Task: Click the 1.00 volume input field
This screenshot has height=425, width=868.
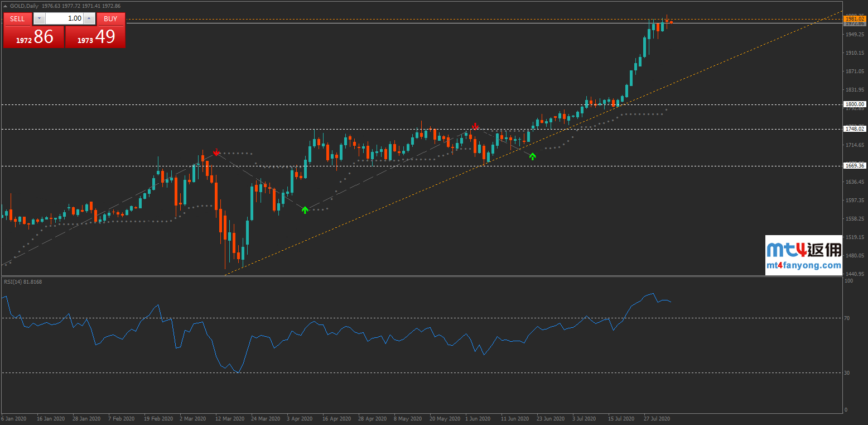Action: click(64, 18)
